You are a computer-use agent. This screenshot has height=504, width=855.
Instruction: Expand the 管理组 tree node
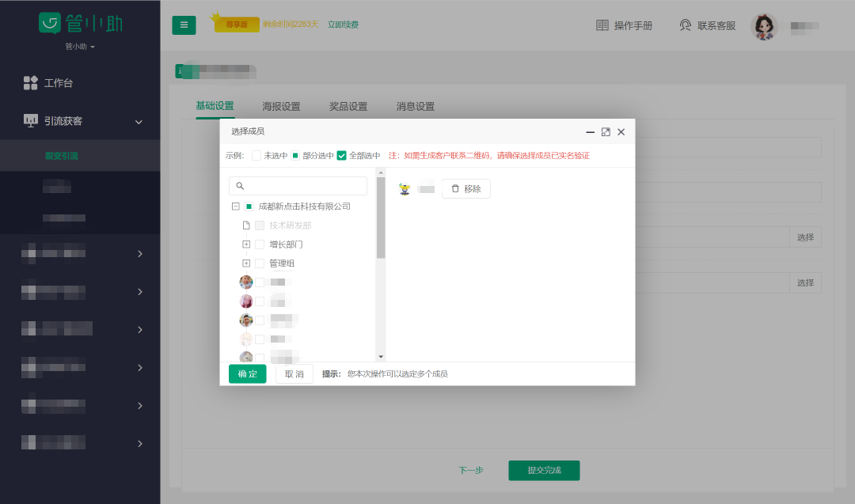click(x=246, y=263)
